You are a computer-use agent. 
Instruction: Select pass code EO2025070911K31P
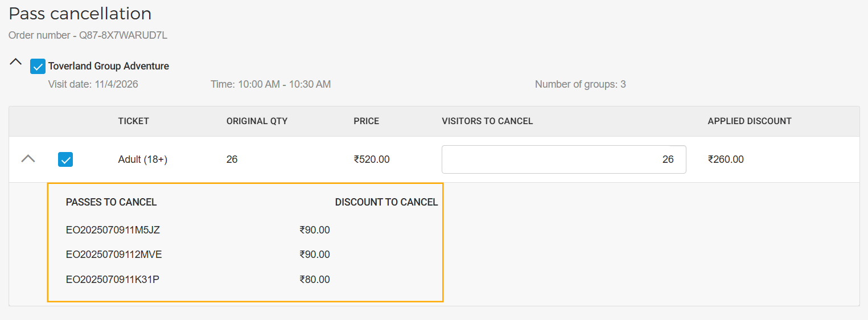(112, 280)
